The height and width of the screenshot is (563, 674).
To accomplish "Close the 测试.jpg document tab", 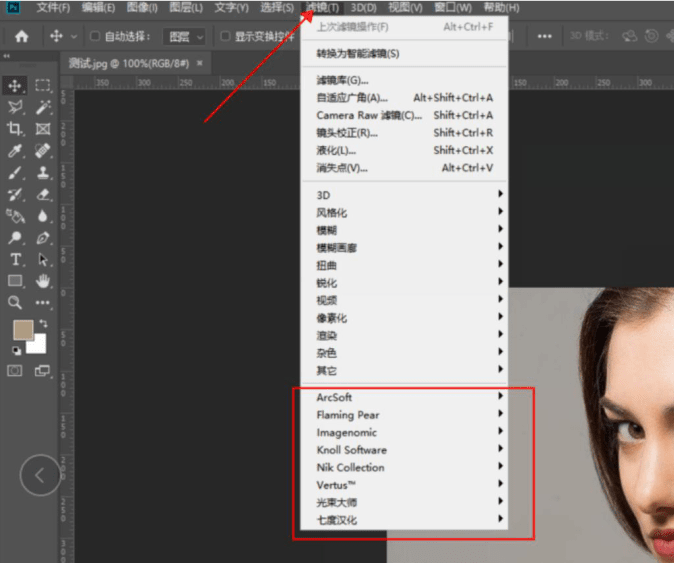I will 199,63.
